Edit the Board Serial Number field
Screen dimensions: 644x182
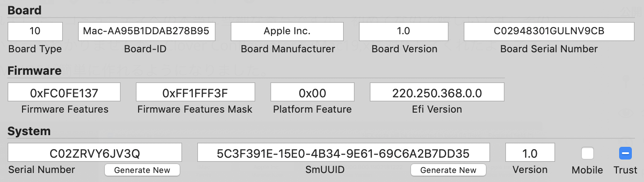coord(549,31)
